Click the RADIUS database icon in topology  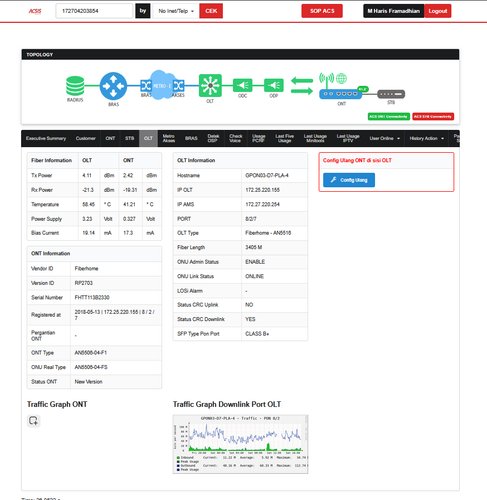pos(75,86)
